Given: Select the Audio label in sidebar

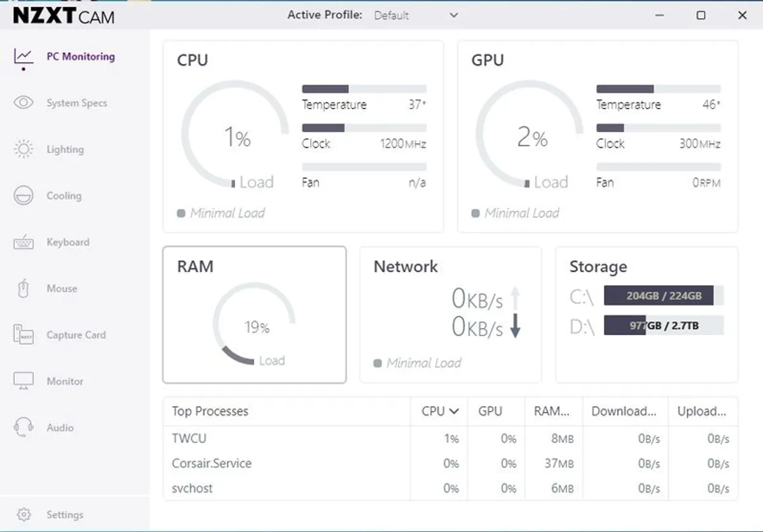Looking at the screenshot, I should (x=60, y=428).
